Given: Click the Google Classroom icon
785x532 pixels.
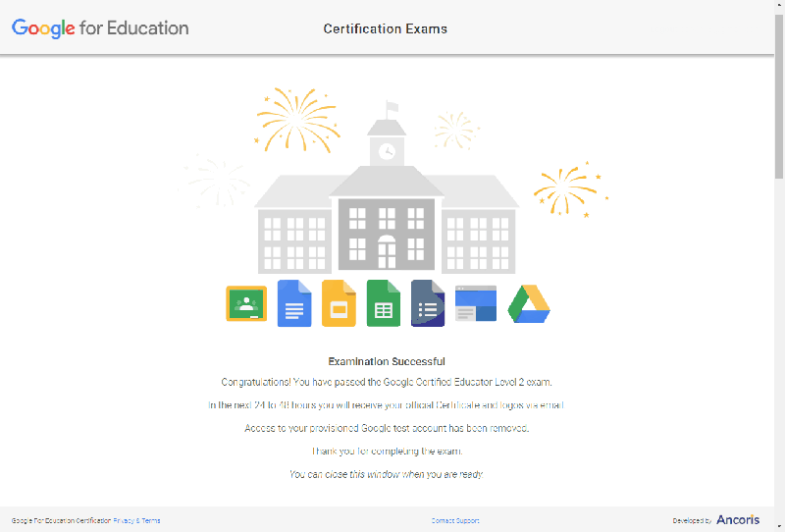Looking at the screenshot, I should click(x=246, y=303).
